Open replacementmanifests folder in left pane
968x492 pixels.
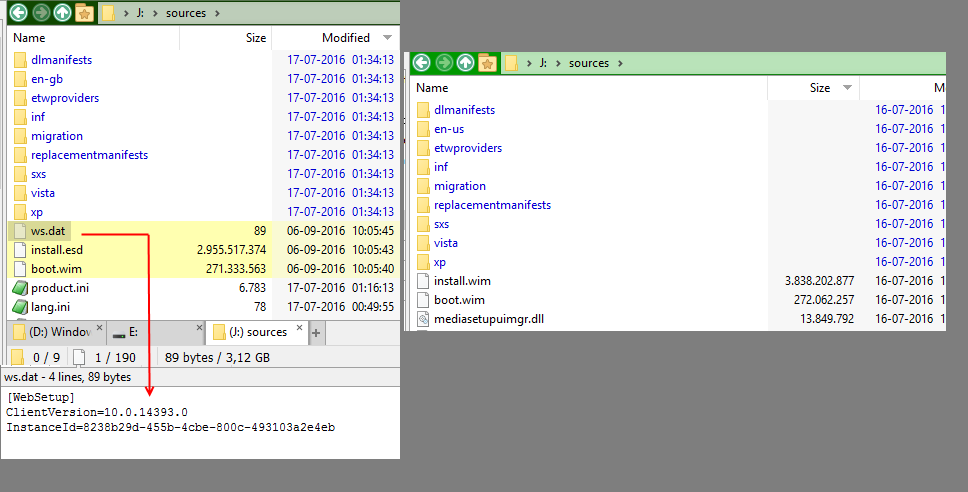pyautogui.click(x=90, y=155)
